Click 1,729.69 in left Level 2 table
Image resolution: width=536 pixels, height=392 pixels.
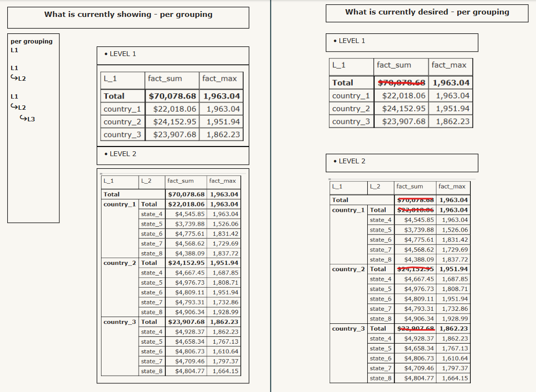coord(225,244)
